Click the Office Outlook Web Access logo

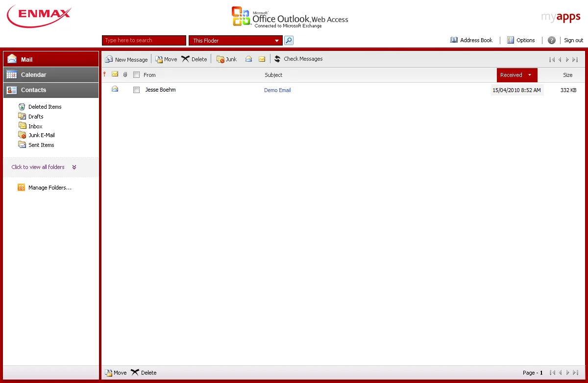(x=290, y=17)
